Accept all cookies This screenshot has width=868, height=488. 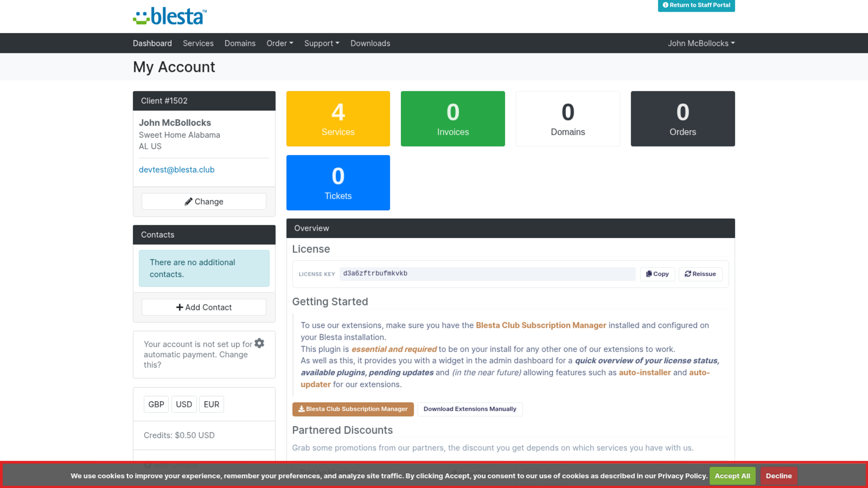732,476
